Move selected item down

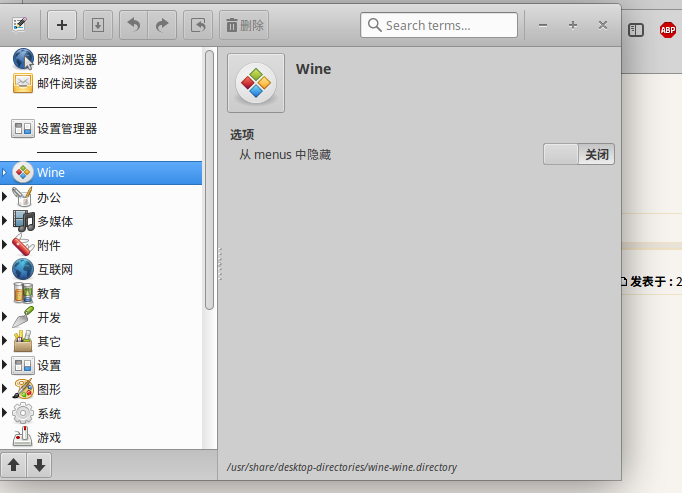(x=39, y=465)
